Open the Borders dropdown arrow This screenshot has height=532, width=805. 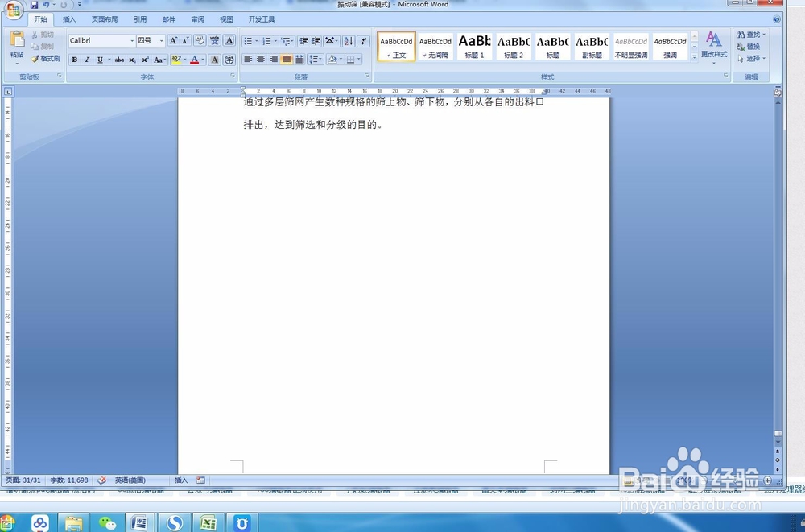point(358,59)
